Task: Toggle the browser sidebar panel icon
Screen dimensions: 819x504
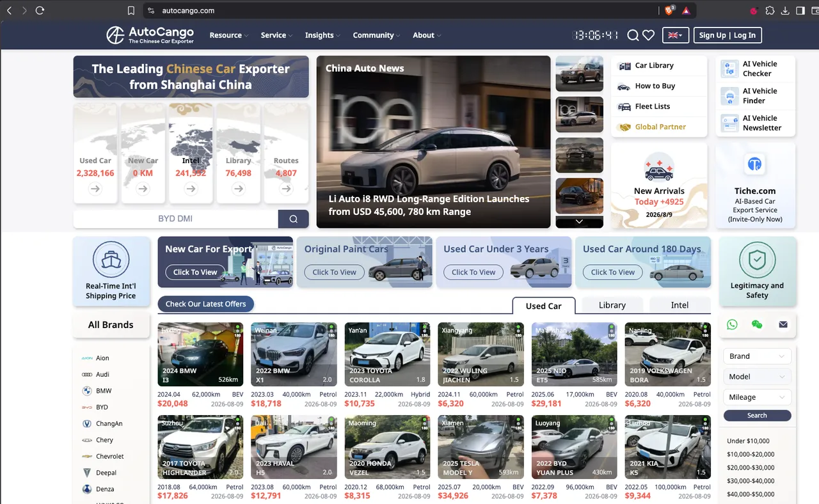Action: click(x=800, y=10)
